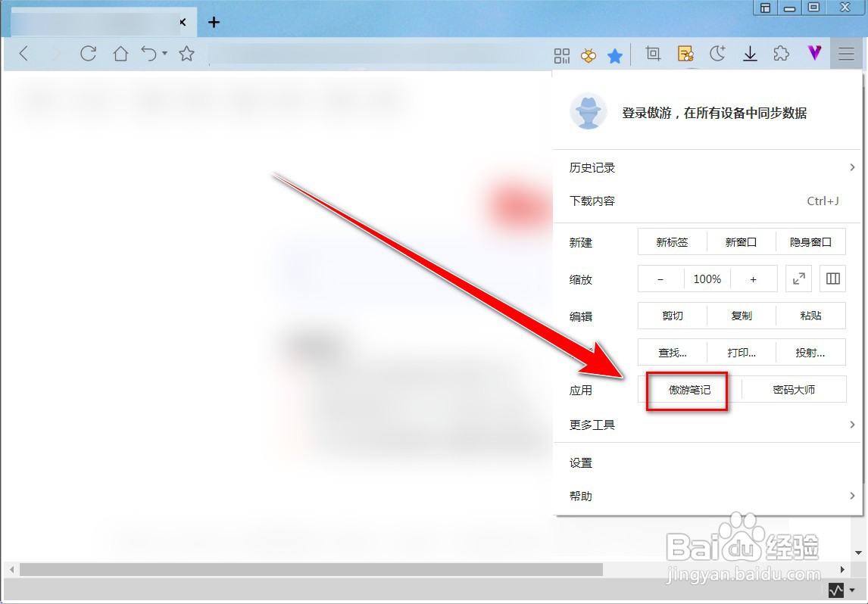868x604 pixels.
Task: Reload the page with refresh icon
Action: pos(88,54)
